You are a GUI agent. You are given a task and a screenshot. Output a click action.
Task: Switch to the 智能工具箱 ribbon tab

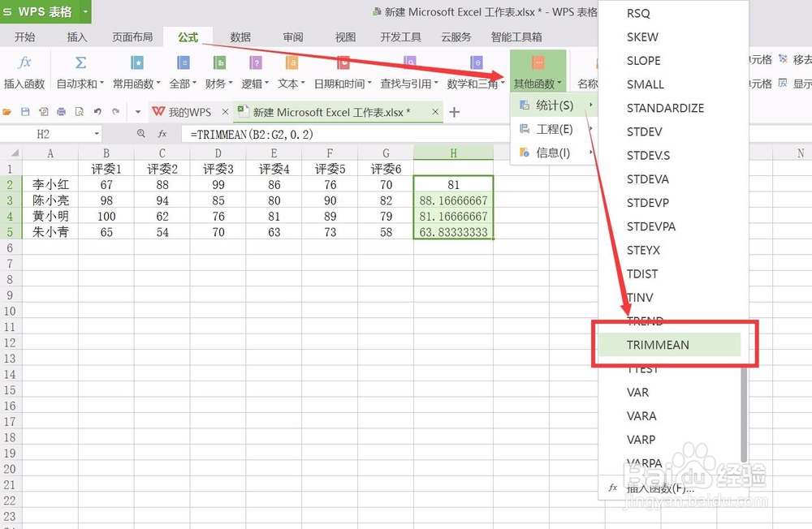pyautogui.click(x=516, y=37)
